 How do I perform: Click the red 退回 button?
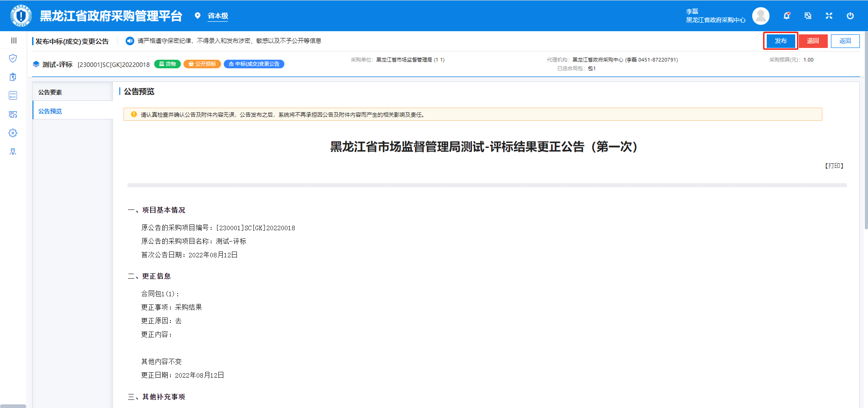click(x=813, y=41)
